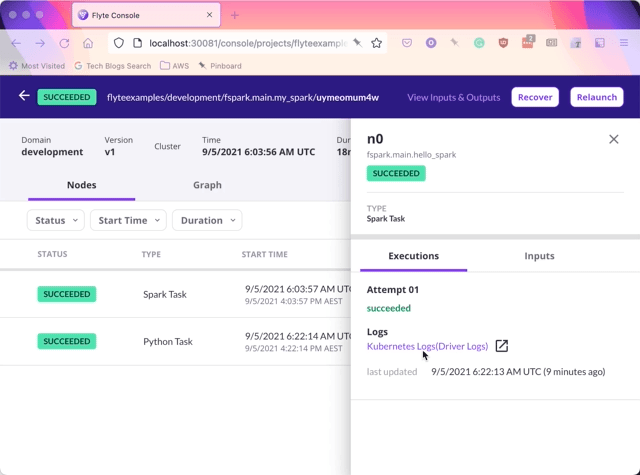Click the header SUCCEEDED status badge

click(67, 97)
